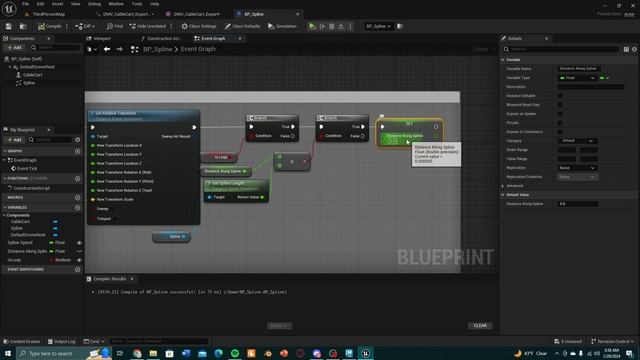This screenshot has width=640, height=360.
Task: Click the Unreal Engine logo icon
Action: 9,9
